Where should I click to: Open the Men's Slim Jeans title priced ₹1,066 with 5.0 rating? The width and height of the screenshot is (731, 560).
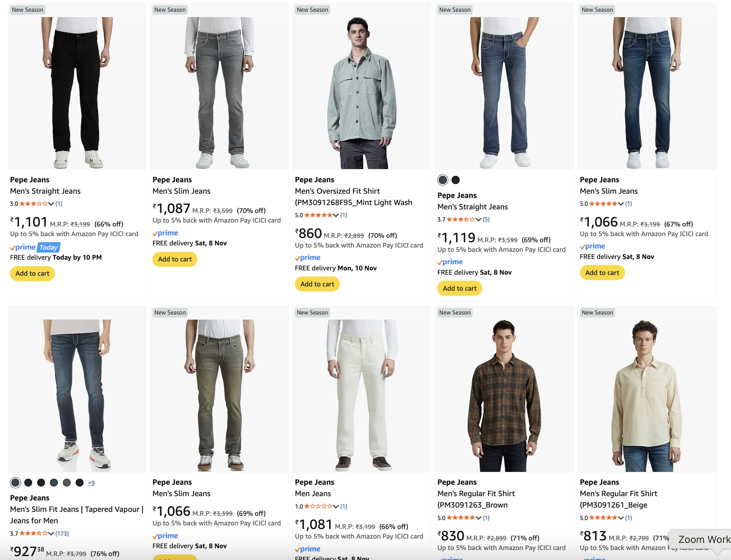click(609, 191)
